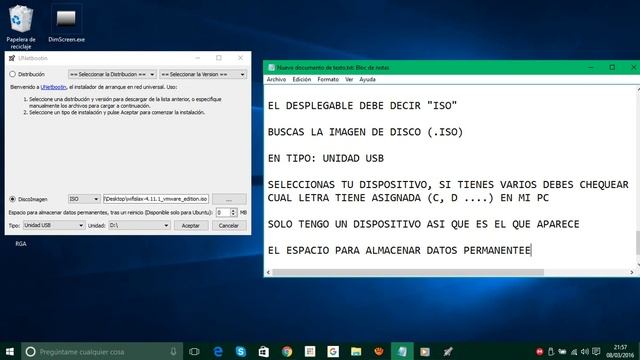Click the text line "EN TIPO: UNIDAD USB"
Screen dimensions: 640x360
pyautogui.click(x=326, y=158)
